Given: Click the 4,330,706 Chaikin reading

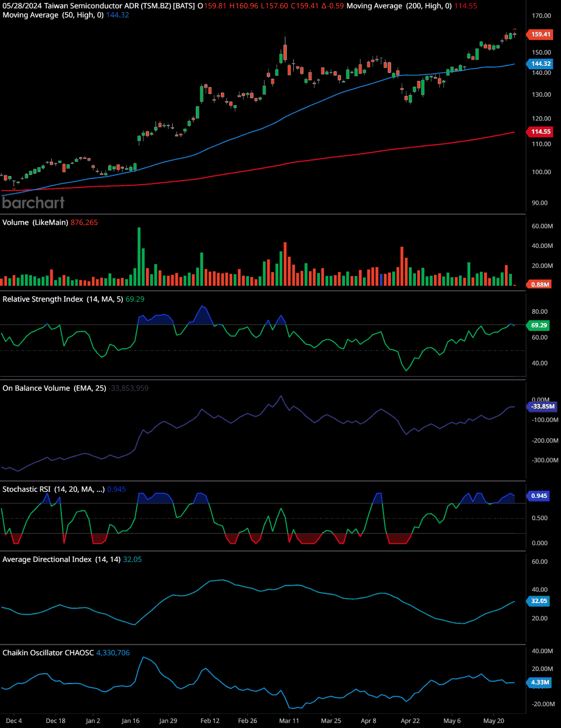Looking at the screenshot, I should click(x=113, y=653).
